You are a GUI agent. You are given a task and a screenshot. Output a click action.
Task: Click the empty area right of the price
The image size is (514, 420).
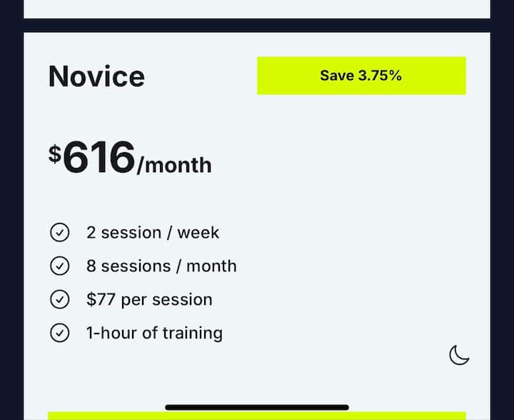(x=343, y=159)
